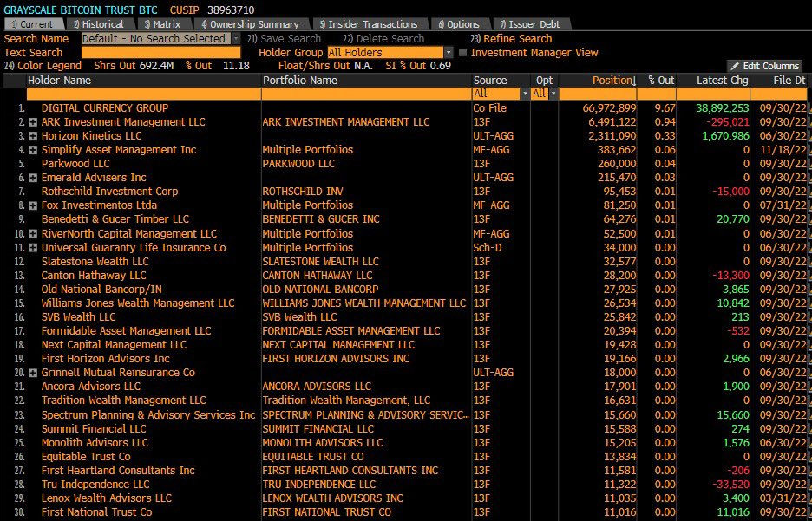
Task: Open the Ownership Summary tab
Action: [250, 24]
